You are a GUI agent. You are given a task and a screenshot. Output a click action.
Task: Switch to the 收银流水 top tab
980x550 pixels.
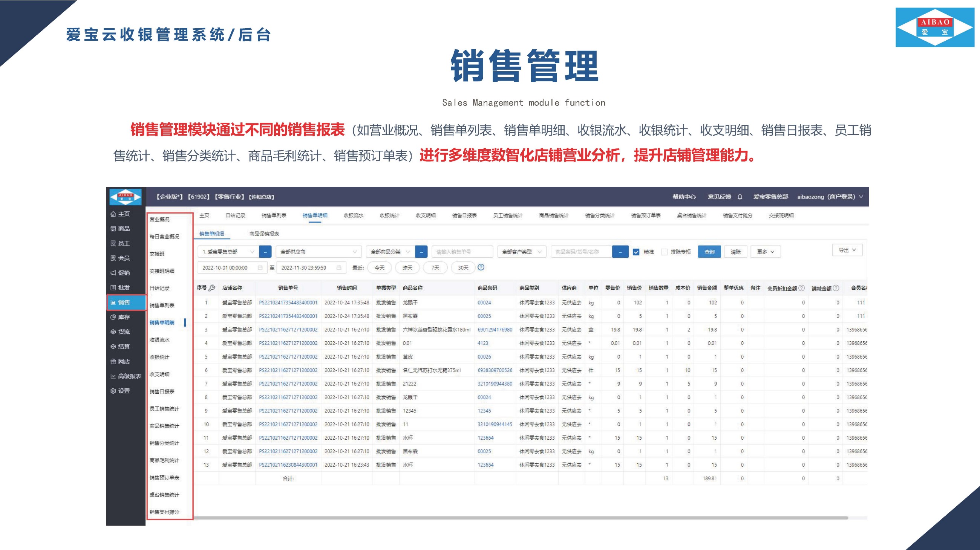(354, 215)
